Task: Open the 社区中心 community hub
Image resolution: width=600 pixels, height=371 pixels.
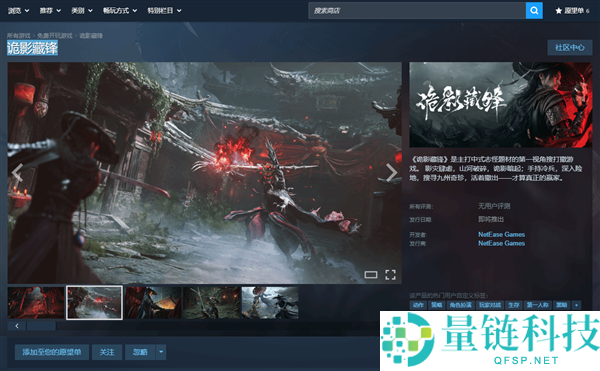Action: click(570, 47)
